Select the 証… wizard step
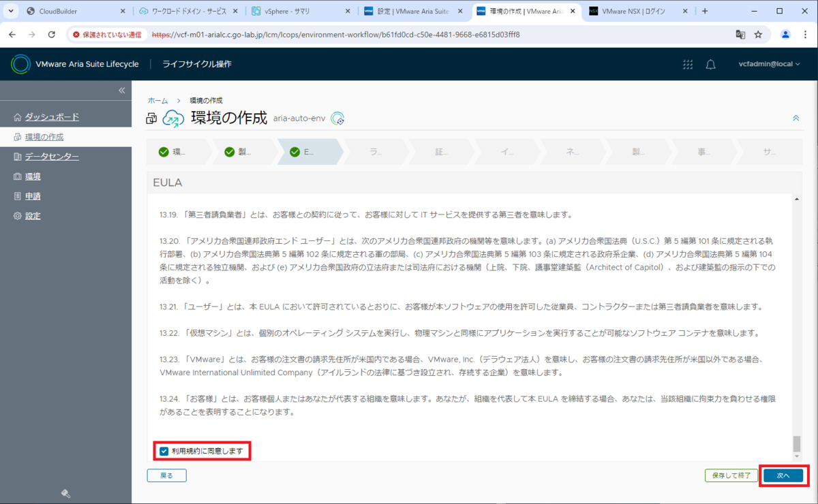The width and height of the screenshot is (818, 504). pyautogui.click(x=441, y=152)
